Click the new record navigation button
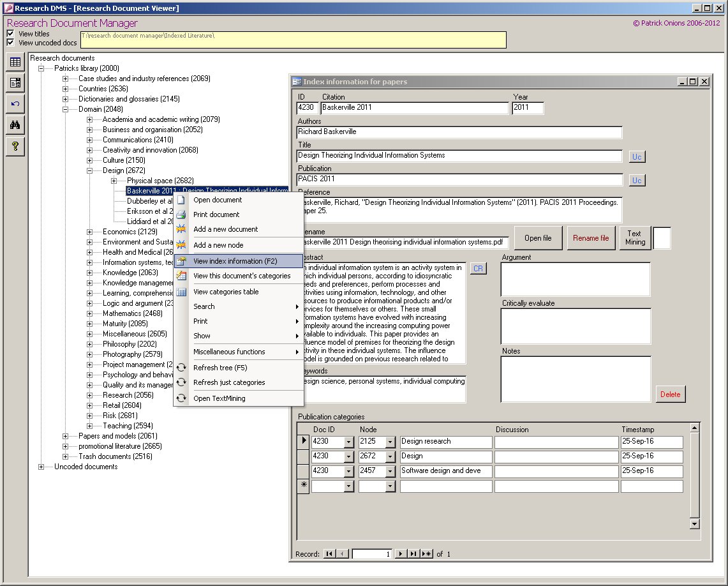 (x=426, y=553)
